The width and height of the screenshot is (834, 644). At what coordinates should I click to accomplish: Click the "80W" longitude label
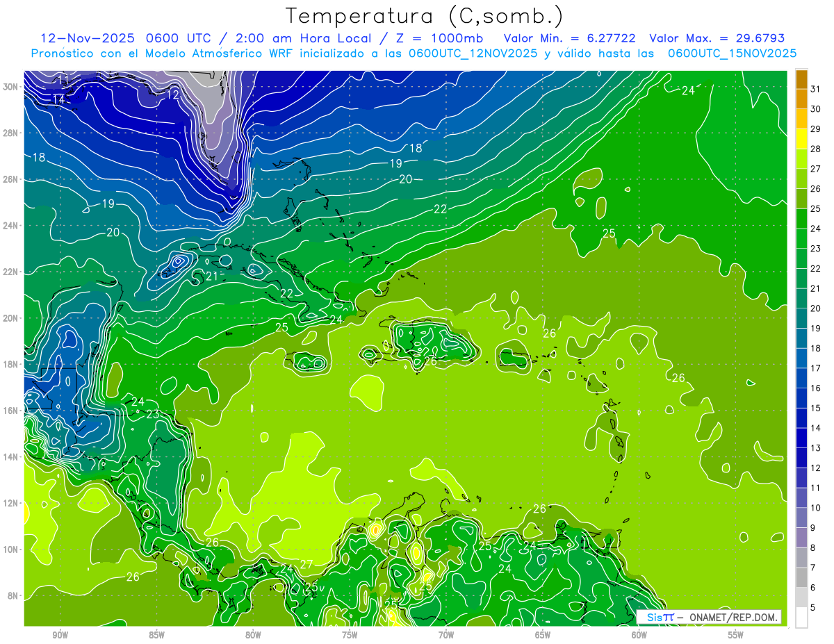pos(253,634)
